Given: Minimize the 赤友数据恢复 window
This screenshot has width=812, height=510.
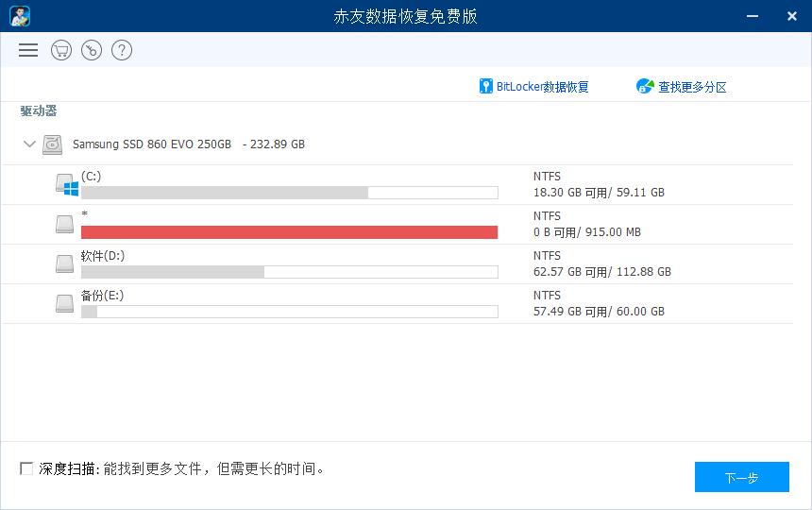Looking at the screenshot, I should (x=753, y=16).
